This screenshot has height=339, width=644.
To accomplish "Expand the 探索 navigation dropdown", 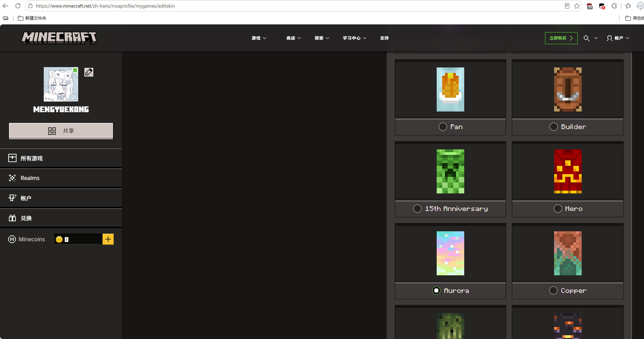I will pos(322,38).
